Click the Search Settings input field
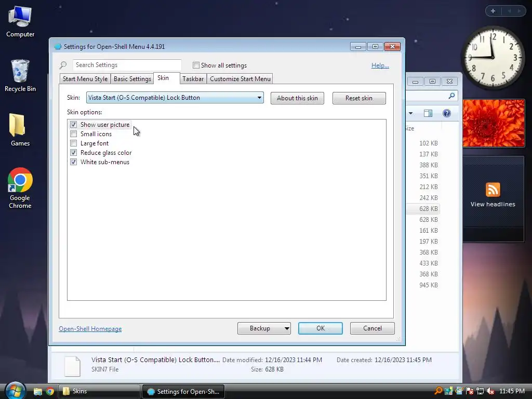This screenshot has width=532, height=399. click(x=127, y=65)
